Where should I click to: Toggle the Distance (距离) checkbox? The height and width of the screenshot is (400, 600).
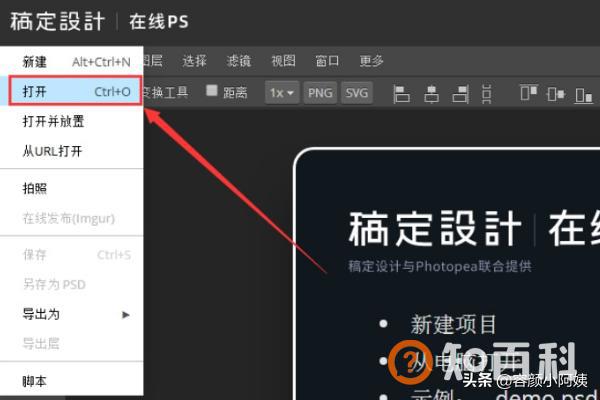pos(212,91)
